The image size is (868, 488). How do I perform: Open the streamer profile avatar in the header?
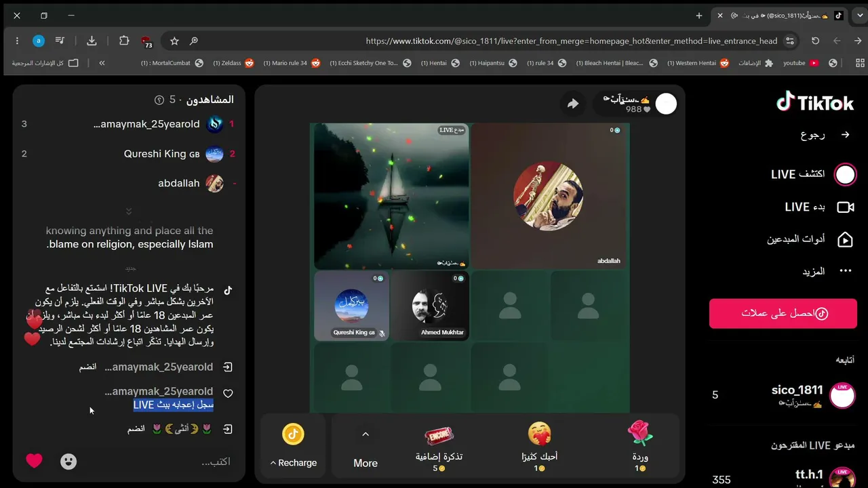point(666,104)
